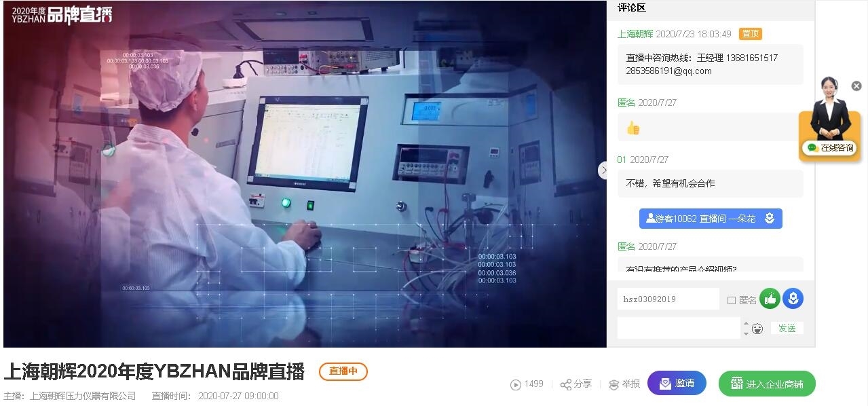Click the play count icon beside 1499

(x=516, y=385)
